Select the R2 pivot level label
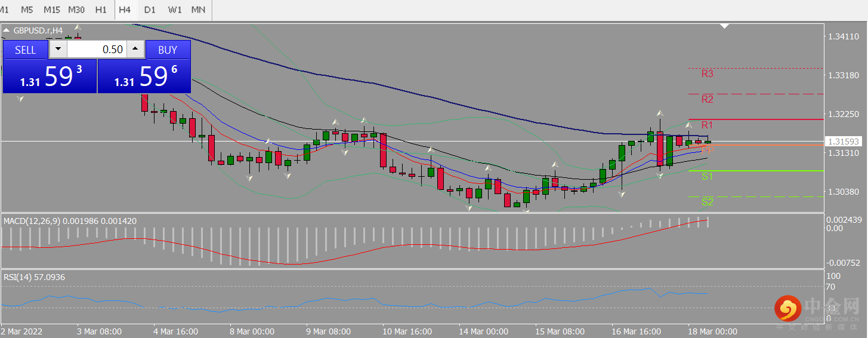 (708, 99)
